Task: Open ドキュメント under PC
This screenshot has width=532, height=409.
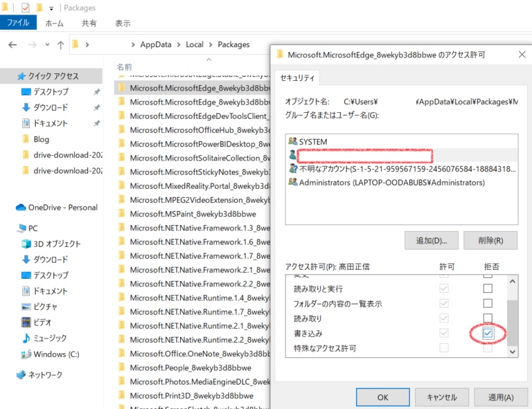Action: tap(51, 291)
